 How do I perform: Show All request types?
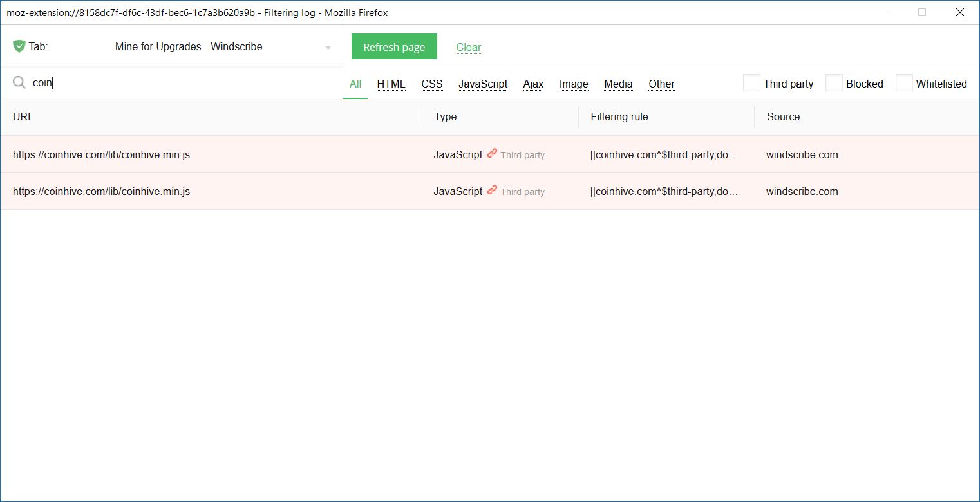coord(355,84)
